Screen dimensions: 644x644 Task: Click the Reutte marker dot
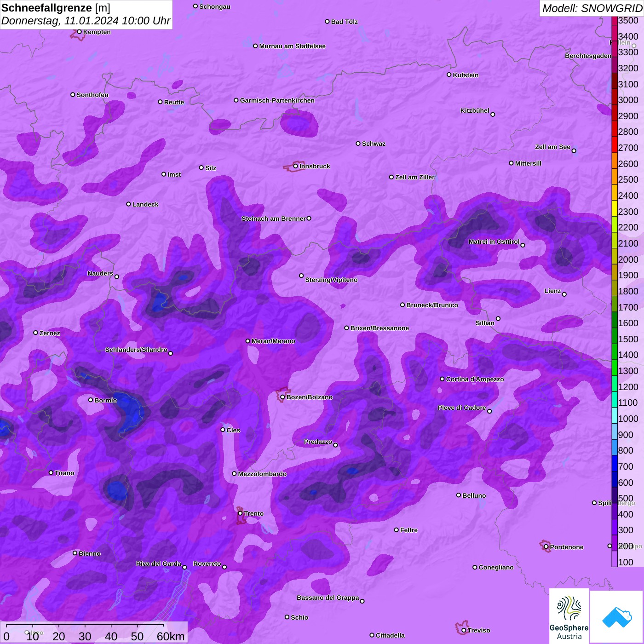coord(160,102)
